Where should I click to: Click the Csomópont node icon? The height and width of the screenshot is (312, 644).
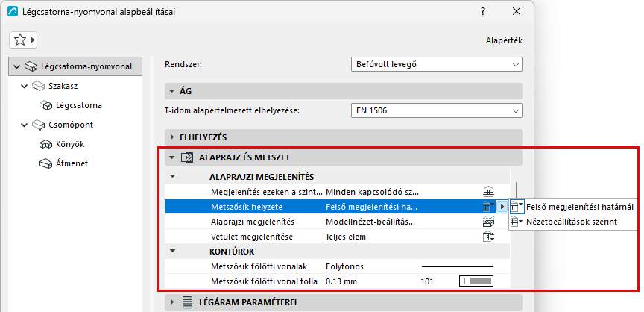(38, 125)
